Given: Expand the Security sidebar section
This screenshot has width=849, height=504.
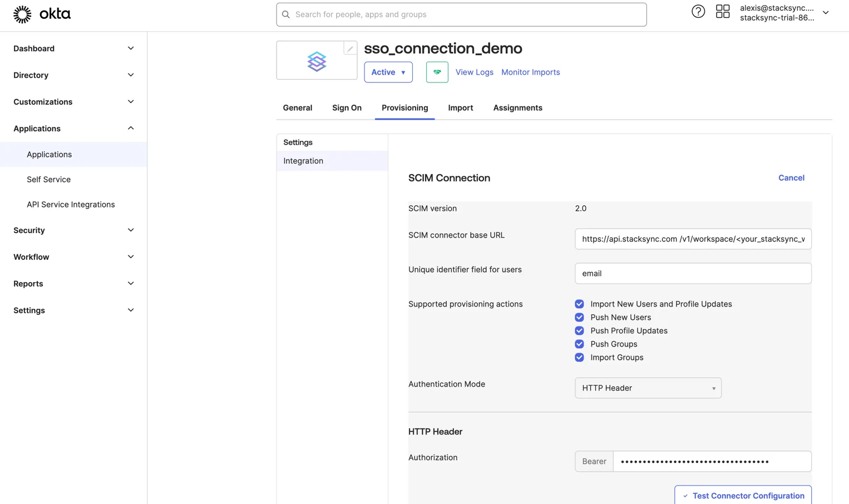Looking at the screenshot, I should tap(73, 230).
